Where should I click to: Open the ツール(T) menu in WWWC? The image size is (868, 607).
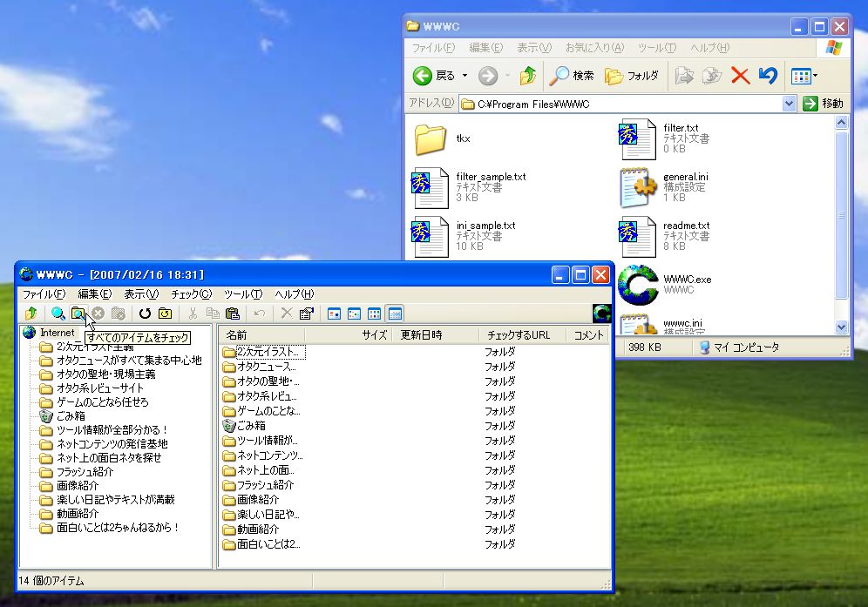(x=243, y=293)
